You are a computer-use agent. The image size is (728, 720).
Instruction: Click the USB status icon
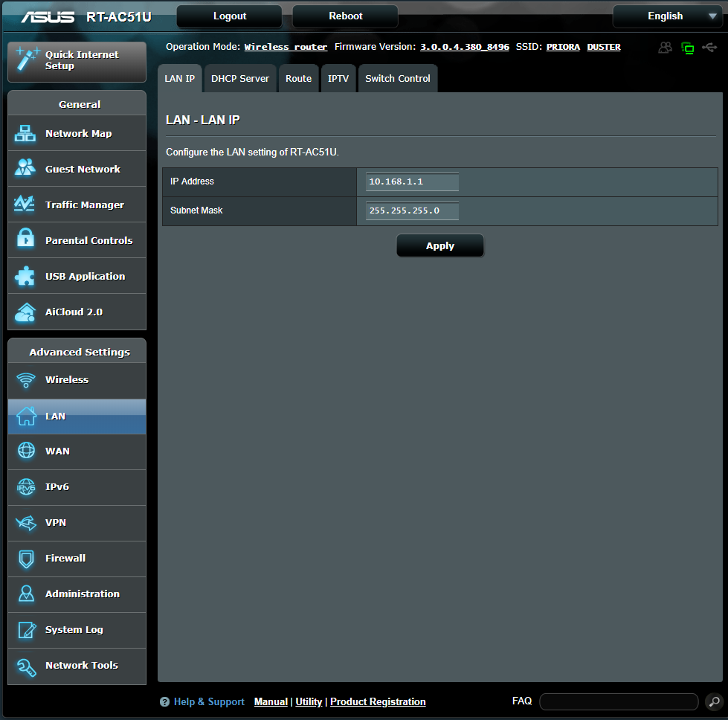coord(710,48)
